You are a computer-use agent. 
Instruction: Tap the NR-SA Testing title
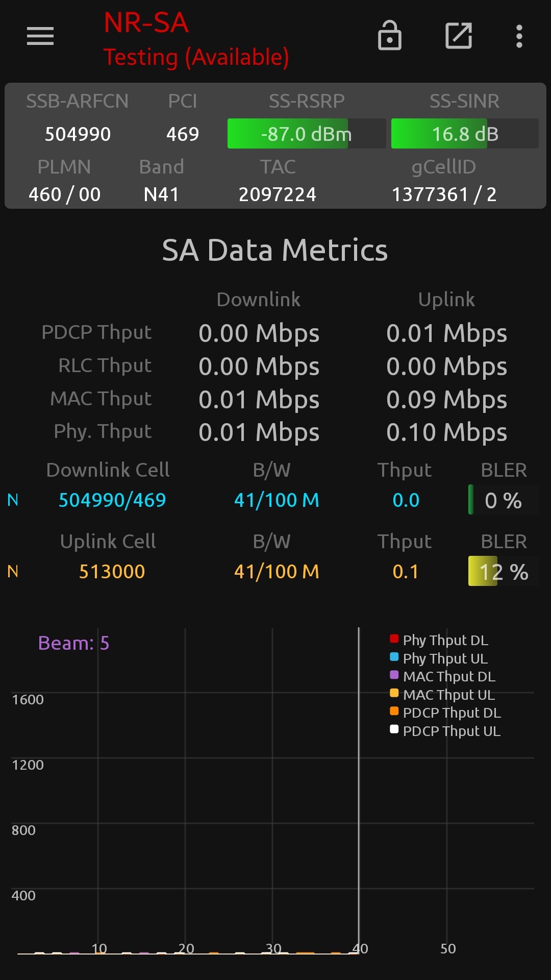[x=196, y=40]
